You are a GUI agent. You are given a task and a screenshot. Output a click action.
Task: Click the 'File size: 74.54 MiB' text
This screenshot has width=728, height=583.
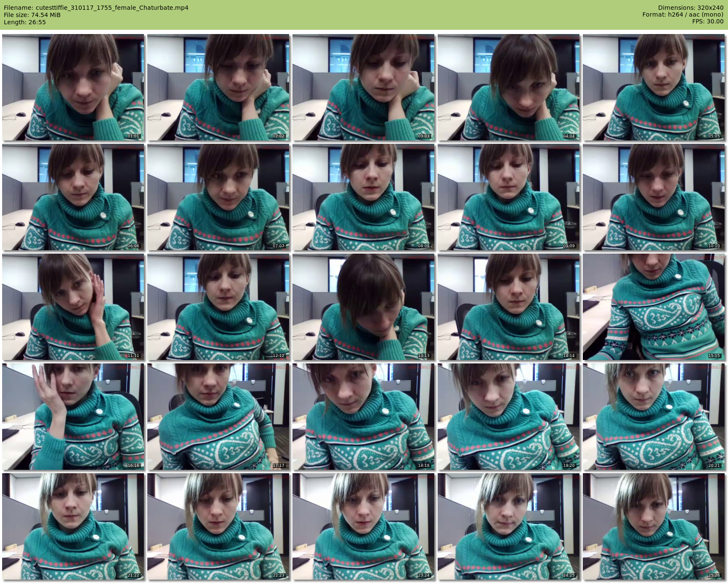(32, 15)
